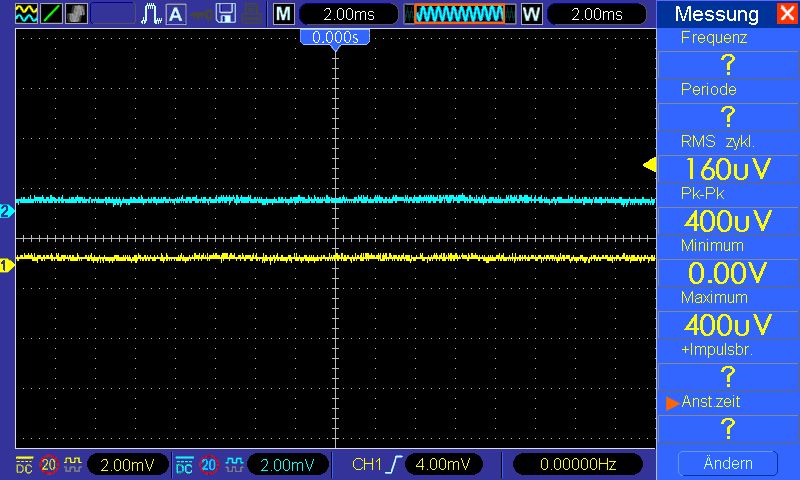Click the 'M' main timebase icon
The height and width of the screenshot is (480, 800).
point(284,14)
